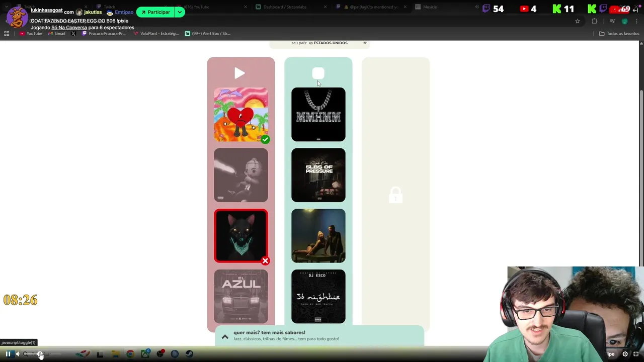644x362 pixels.
Task: Open the ProcurarProcurarPr... Twitch bookmark
Action: (103, 34)
